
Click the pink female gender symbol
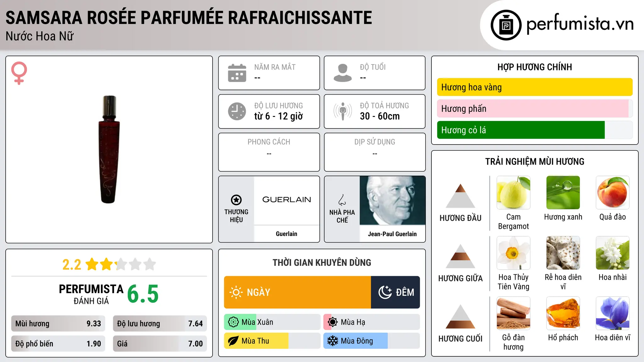pyautogui.click(x=19, y=73)
